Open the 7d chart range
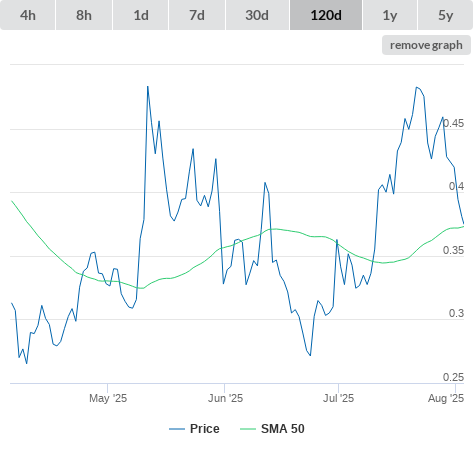 [197, 15]
